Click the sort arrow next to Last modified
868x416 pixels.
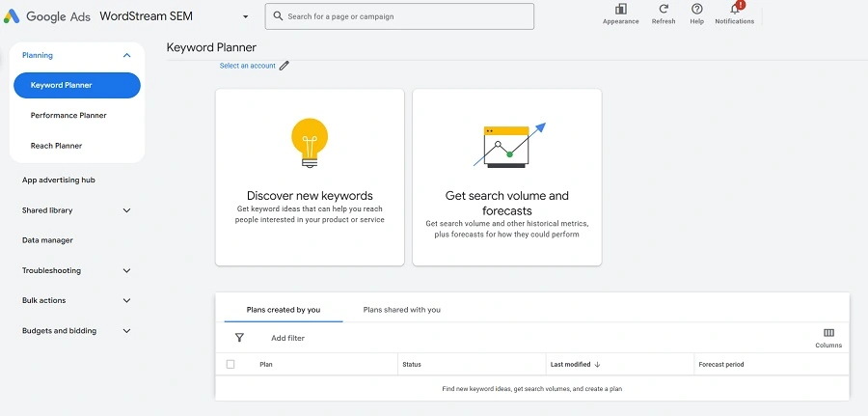pyautogui.click(x=597, y=365)
